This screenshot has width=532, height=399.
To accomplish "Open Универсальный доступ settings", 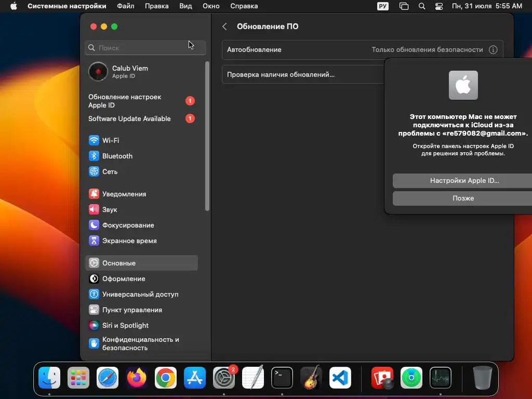I will click(x=141, y=294).
